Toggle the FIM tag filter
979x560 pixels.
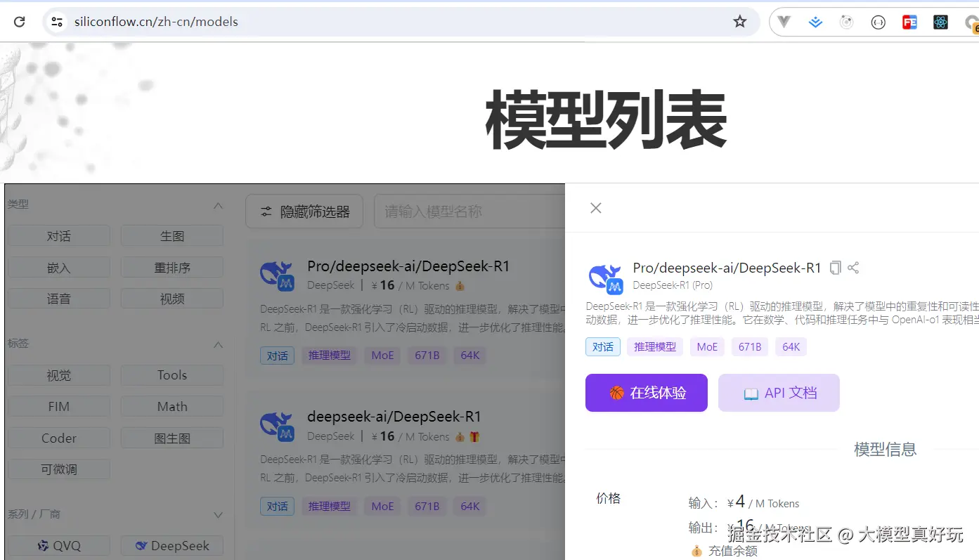click(x=59, y=407)
